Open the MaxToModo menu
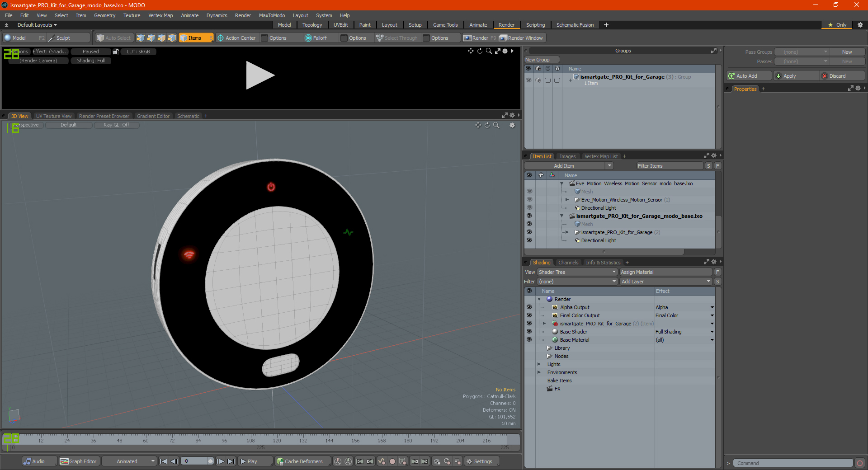Viewport: 868px width, 470px height. pyautogui.click(x=272, y=15)
